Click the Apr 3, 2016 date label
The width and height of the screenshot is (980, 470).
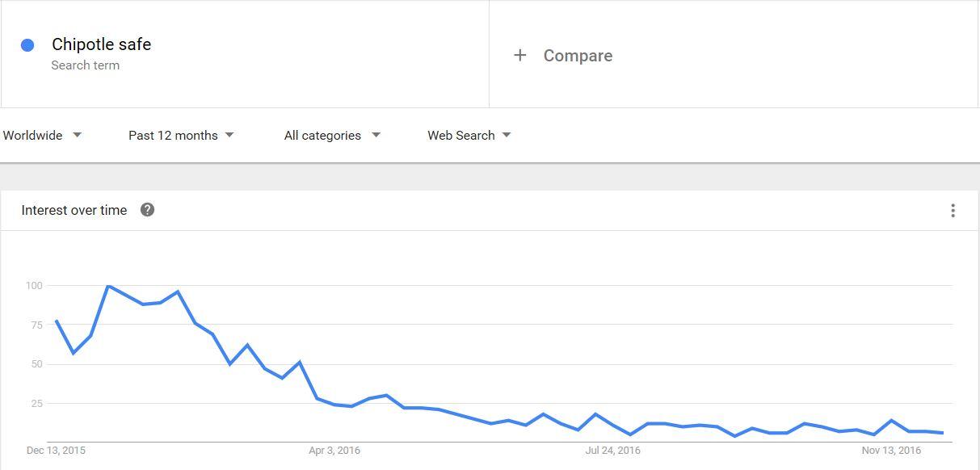pyautogui.click(x=334, y=450)
